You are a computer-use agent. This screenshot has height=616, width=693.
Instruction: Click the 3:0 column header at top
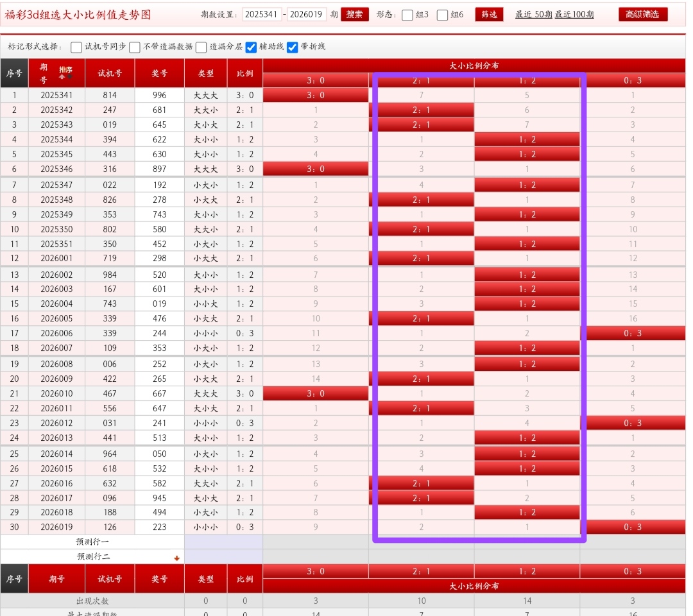pos(316,80)
